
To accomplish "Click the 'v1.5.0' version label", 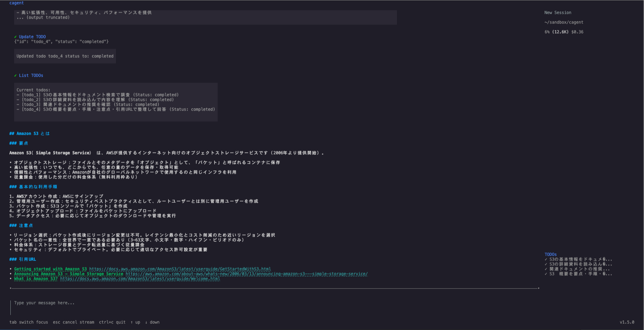I will click(x=627, y=322).
